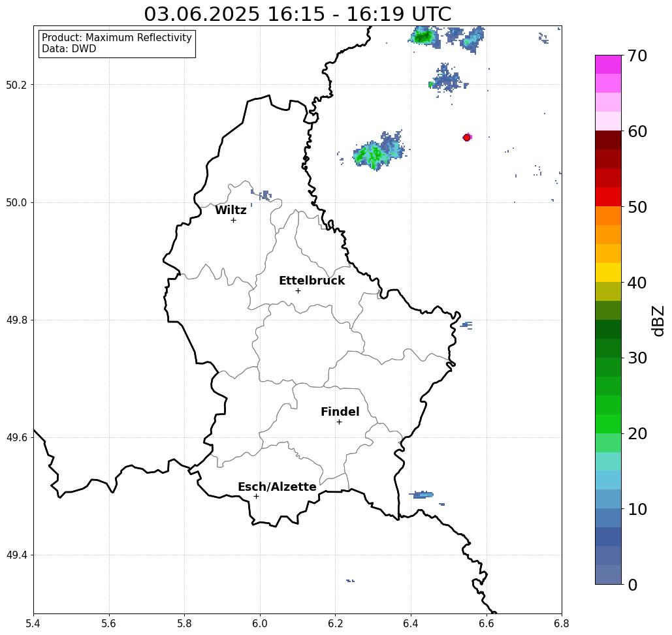672x635 pixels.
Task: Click the "30" colorbar tick label
Action: (x=637, y=358)
